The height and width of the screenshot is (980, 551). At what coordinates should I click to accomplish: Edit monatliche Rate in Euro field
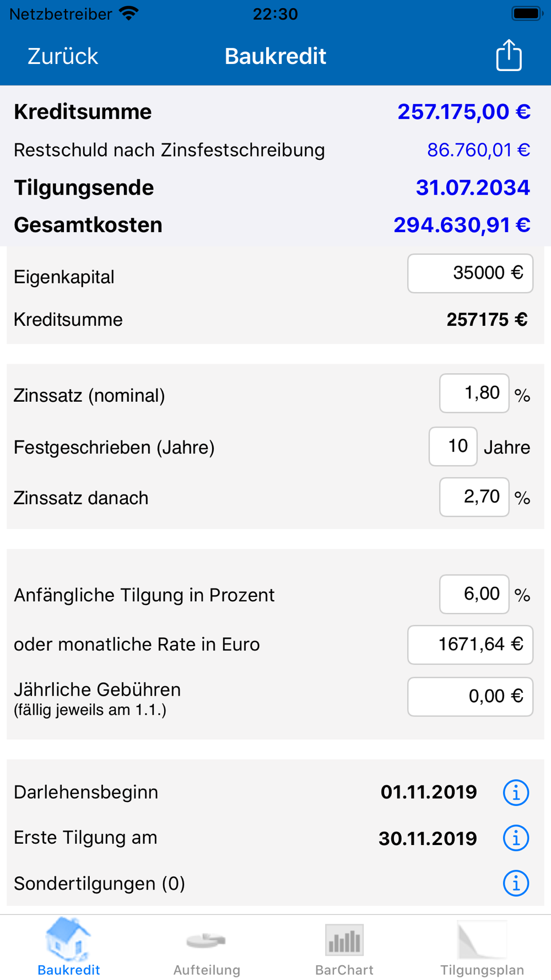click(x=470, y=645)
